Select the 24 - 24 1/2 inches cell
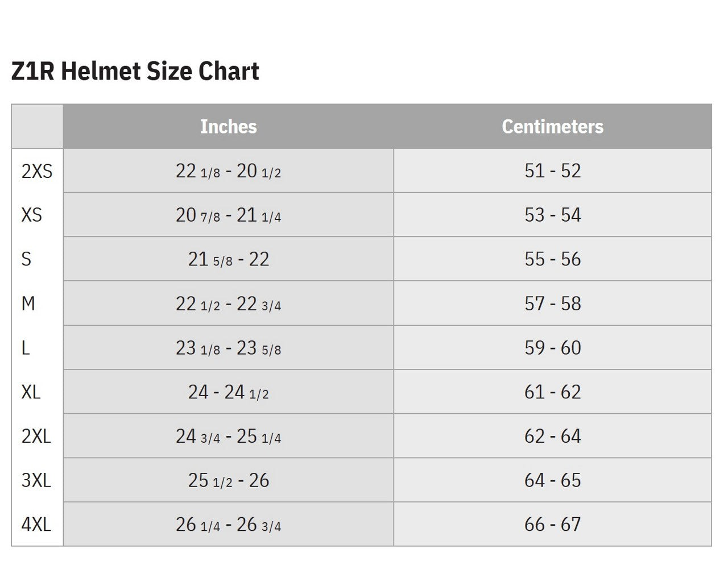 228,392
